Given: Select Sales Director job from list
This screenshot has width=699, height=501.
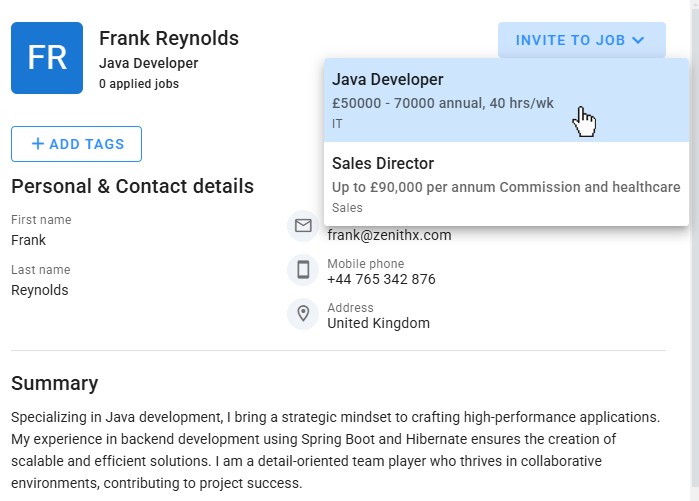Looking at the screenshot, I should click(x=506, y=184).
